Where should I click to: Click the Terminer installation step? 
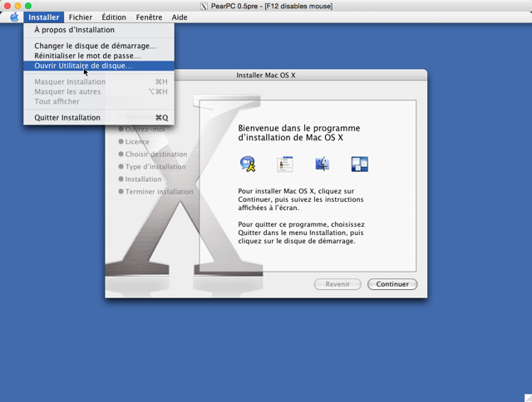(x=155, y=192)
